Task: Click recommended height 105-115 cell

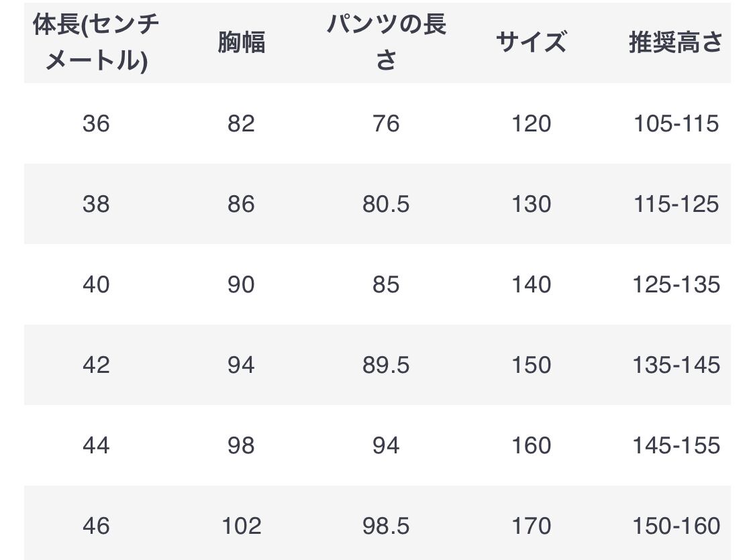Action: click(676, 123)
